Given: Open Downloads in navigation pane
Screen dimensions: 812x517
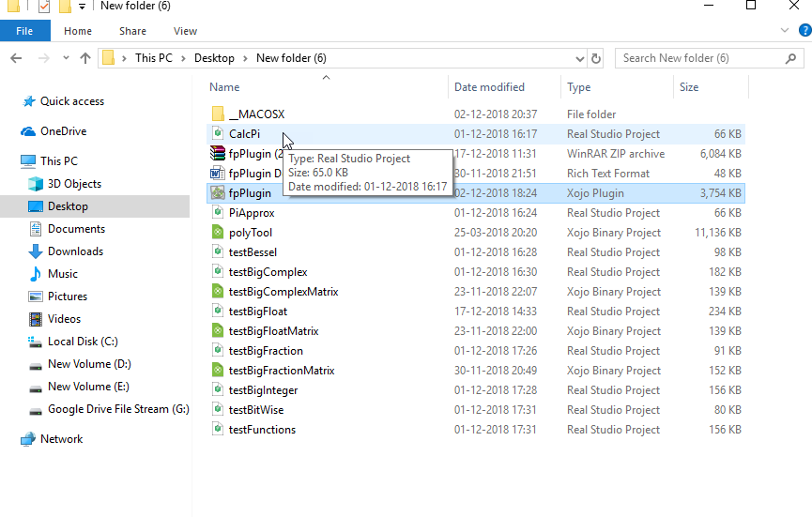Looking at the screenshot, I should pos(75,251).
